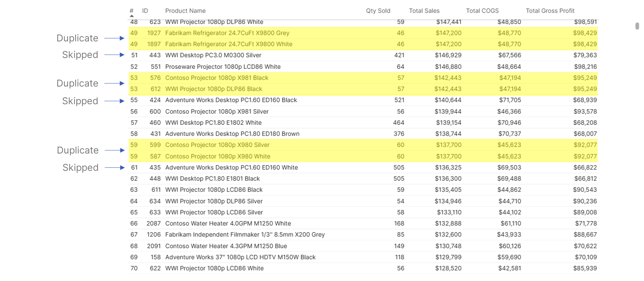644x281 pixels.
Task: Select the Total Gross Profit header
Action: (550, 11)
